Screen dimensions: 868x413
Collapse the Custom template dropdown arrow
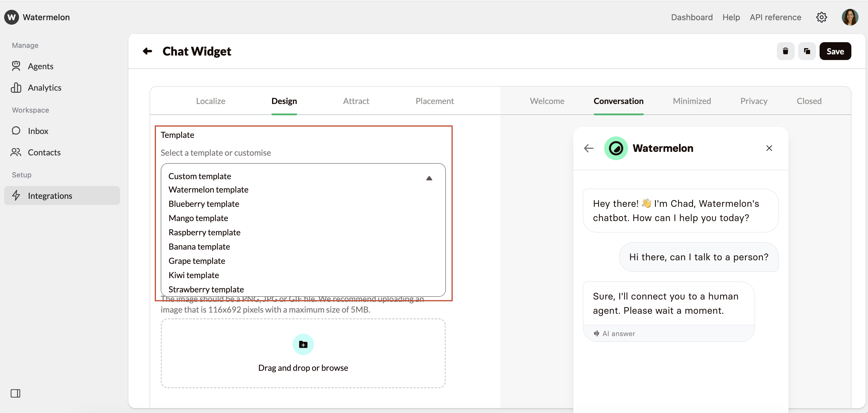point(429,178)
